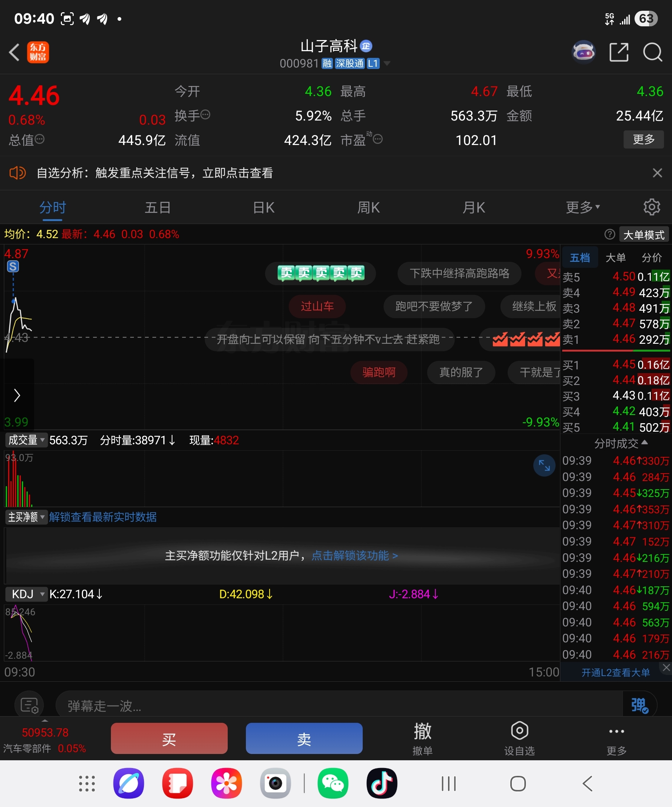Collapse the 分时成交 section
Image resolution: width=672 pixels, height=807 pixels.
[621, 444]
